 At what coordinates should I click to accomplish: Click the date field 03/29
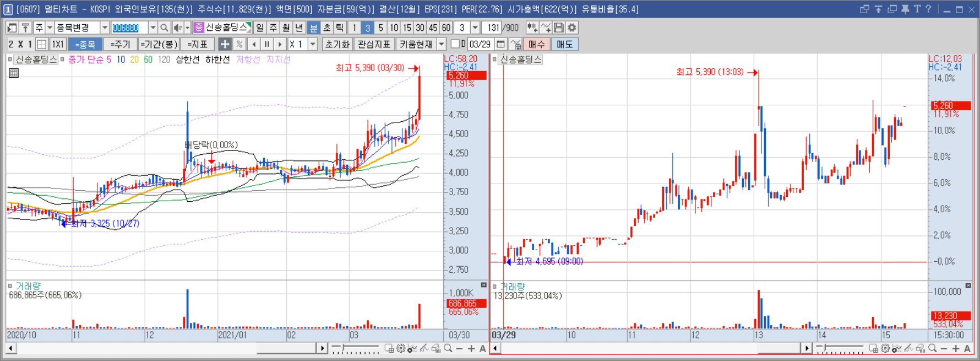(480, 44)
